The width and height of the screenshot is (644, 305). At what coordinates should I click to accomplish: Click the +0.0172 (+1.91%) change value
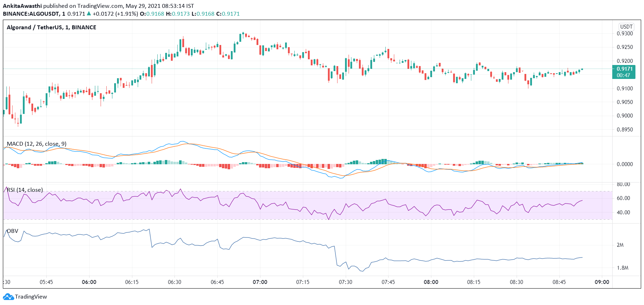point(115,14)
